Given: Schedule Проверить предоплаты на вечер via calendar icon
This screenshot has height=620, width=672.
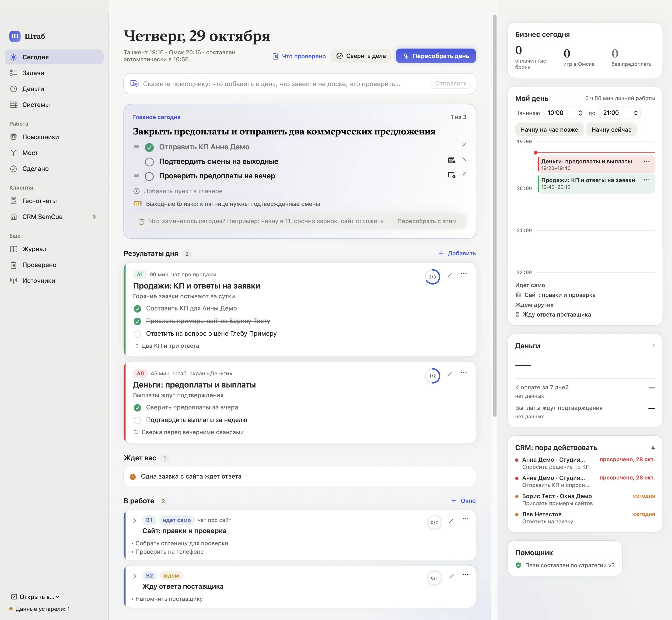Looking at the screenshot, I should tap(451, 175).
